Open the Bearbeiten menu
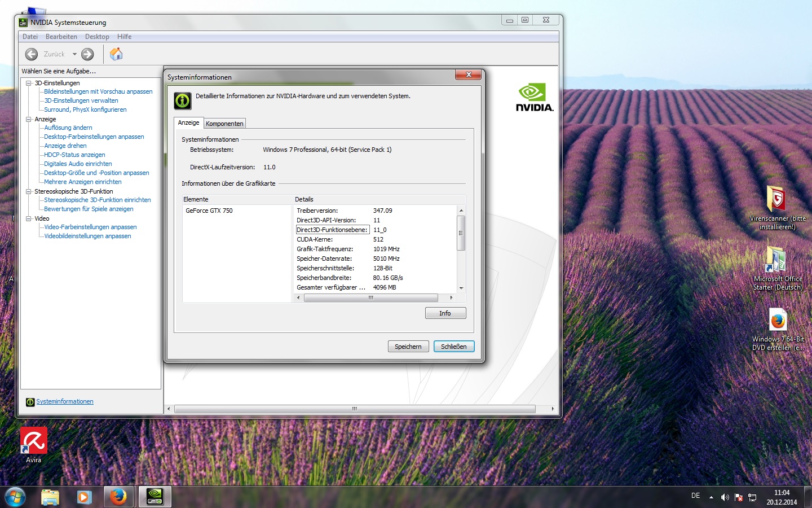The width and height of the screenshot is (812, 508). click(x=61, y=37)
